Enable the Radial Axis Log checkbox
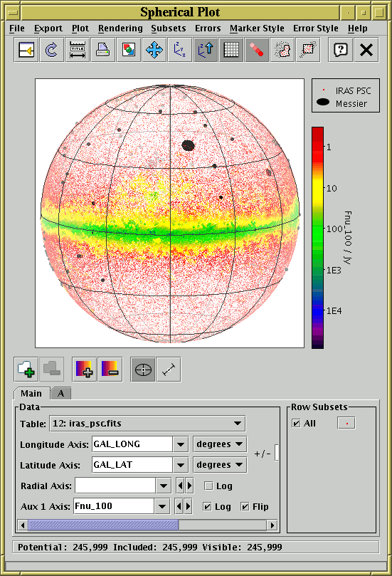The height and width of the screenshot is (576, 392). click(208, 486)
